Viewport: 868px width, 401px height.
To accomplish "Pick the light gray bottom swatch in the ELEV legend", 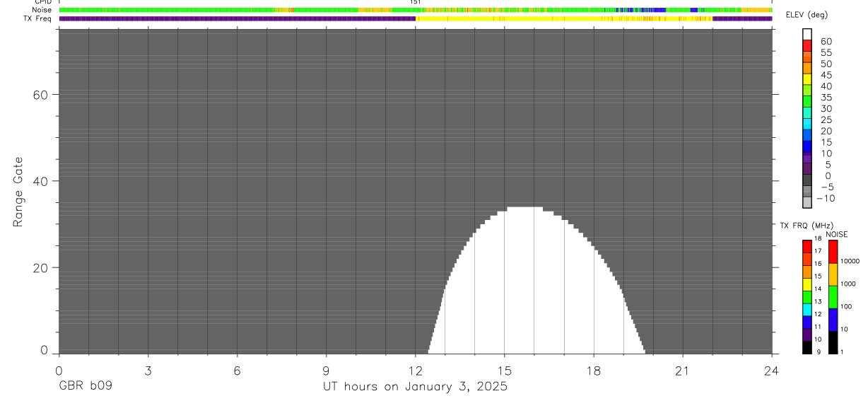I will tap(808, 202).
